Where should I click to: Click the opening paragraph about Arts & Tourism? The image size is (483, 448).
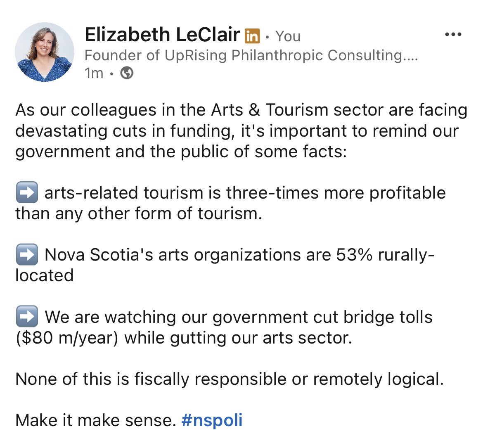tap(241, 131)
